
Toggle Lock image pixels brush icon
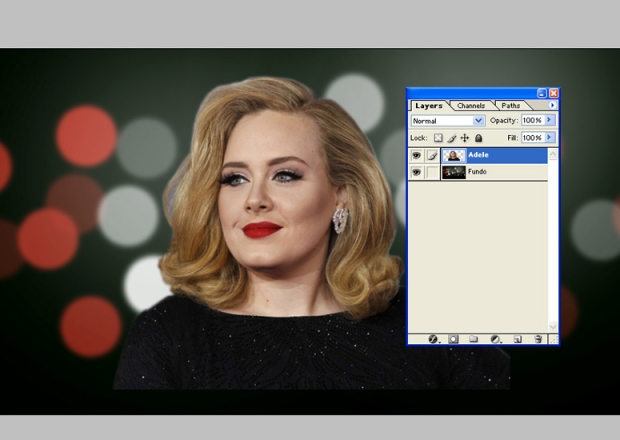click(452, 138)
